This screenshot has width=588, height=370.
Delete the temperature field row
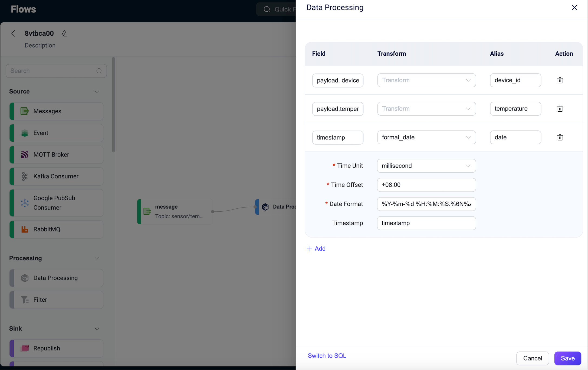pos(560,109)
